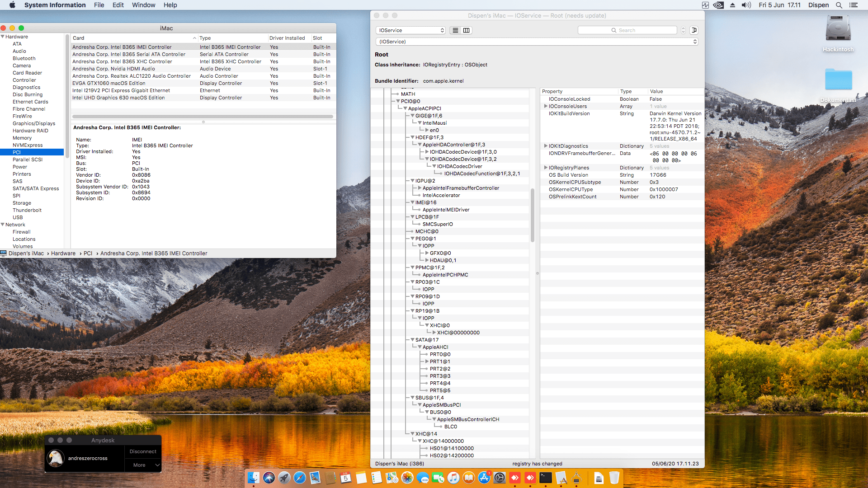Click the search field in IORegistryExplorer

click(627, 30)
